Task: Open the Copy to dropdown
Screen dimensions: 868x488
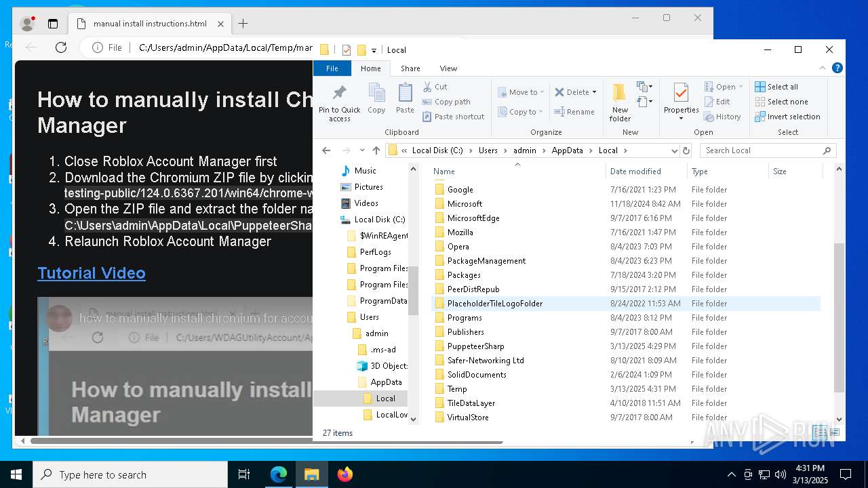Action: point(520,112)
